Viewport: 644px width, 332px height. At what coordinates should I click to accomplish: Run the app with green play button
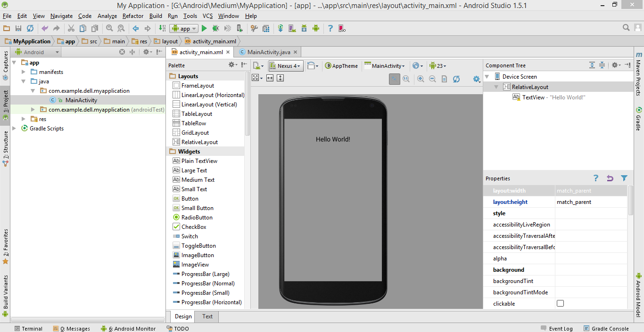tap(204, 29)
